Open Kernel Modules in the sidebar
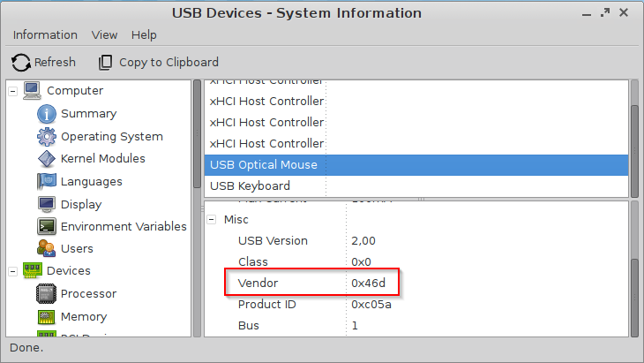Image resolution: width=644 pixels, height=363 pixels. click(x=102, y=159)
